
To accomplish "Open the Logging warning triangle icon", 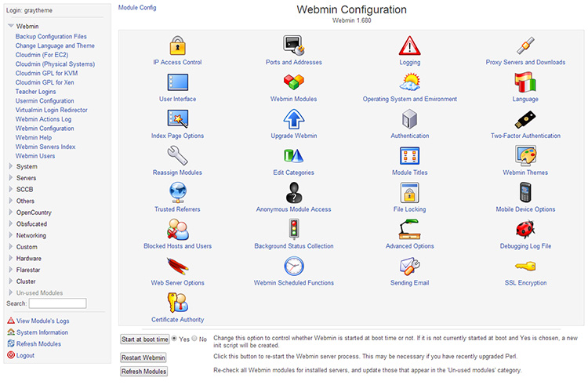I will 409,45.
